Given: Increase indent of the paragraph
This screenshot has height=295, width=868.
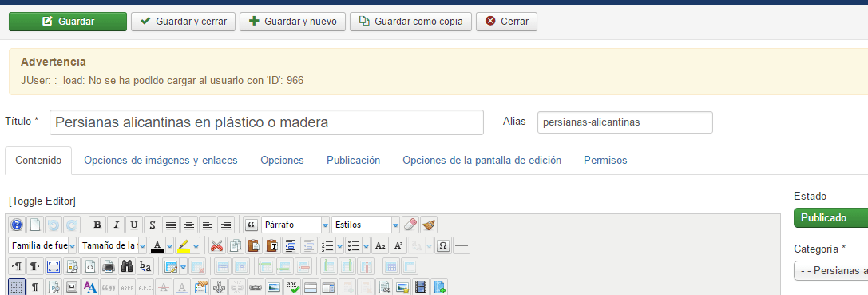Looking at the screenshot, I should 290,245.
